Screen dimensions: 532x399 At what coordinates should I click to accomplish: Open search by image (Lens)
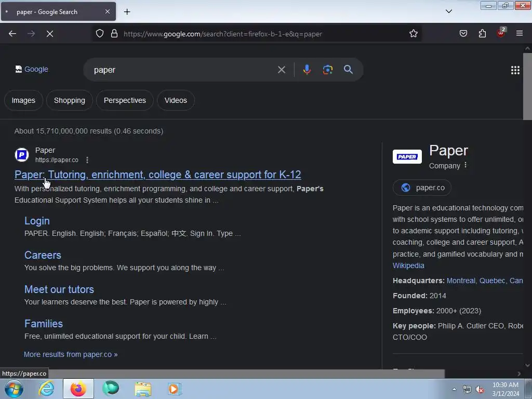pos(327,70)
